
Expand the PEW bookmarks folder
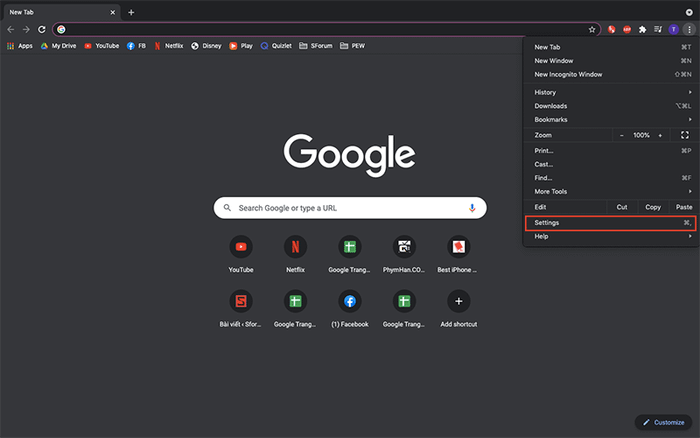352,46
